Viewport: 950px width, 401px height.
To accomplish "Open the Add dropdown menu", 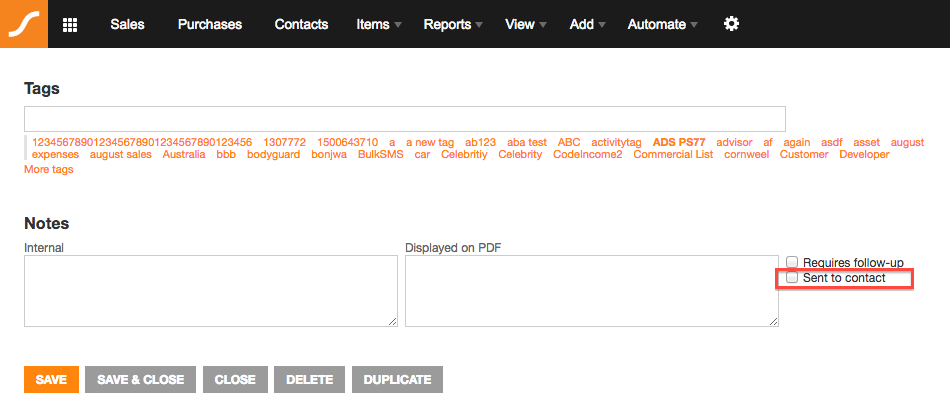I will point(588,24).
